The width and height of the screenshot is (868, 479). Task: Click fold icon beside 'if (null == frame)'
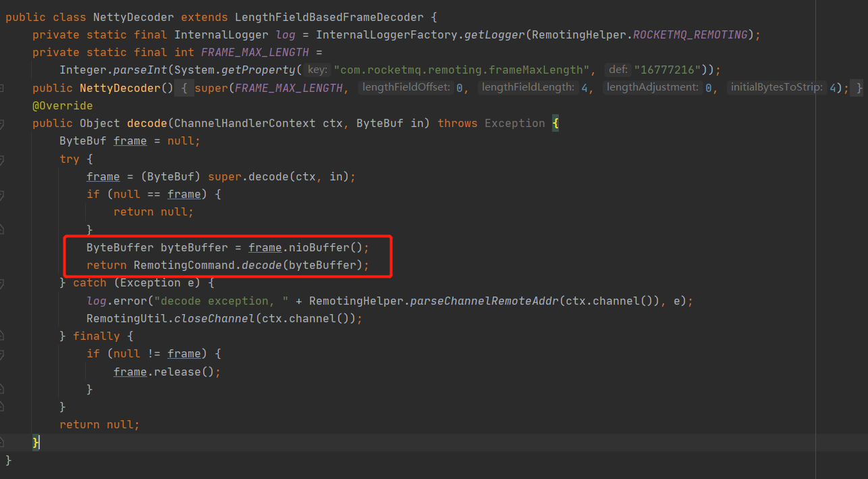coord(2,195)
